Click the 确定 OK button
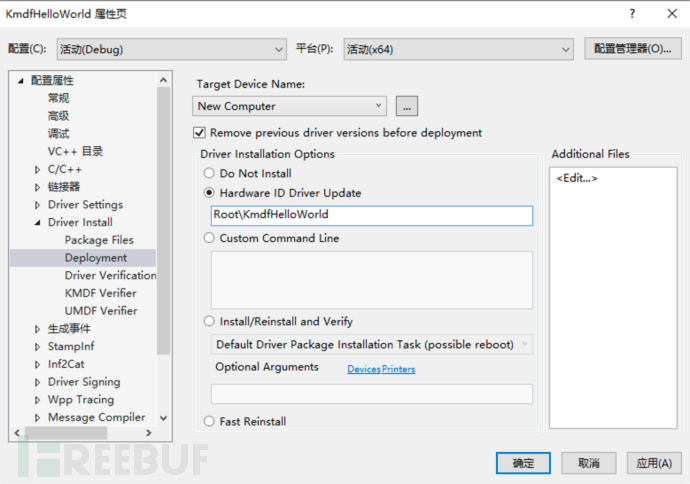Image resolution: width=690 pixels, height=484 pixels. click(523, 463)
